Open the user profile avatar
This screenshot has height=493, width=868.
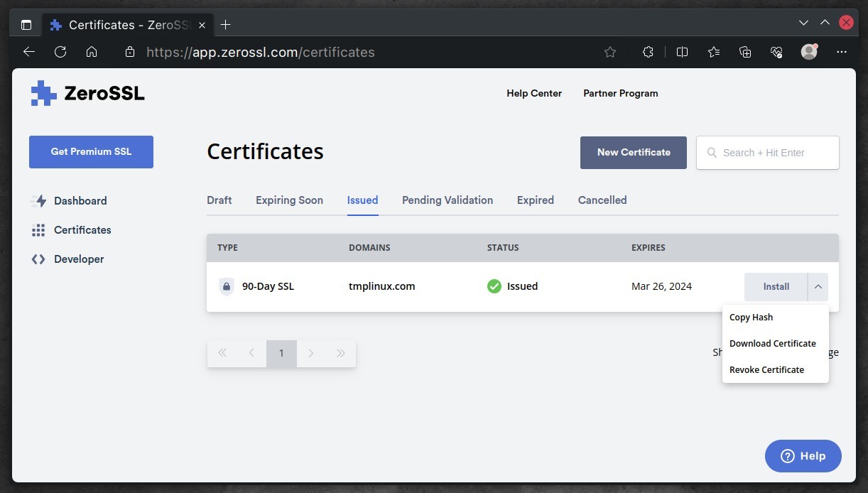pos(809,52)
